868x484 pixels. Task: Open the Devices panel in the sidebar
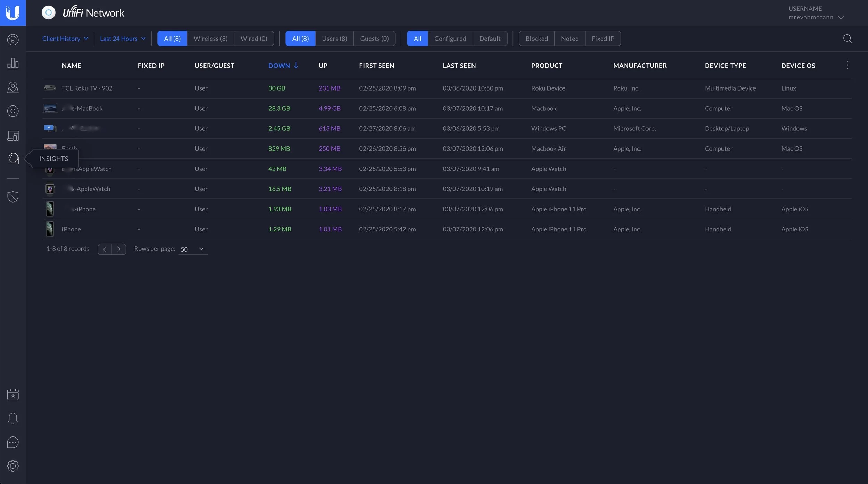(13, 111)
